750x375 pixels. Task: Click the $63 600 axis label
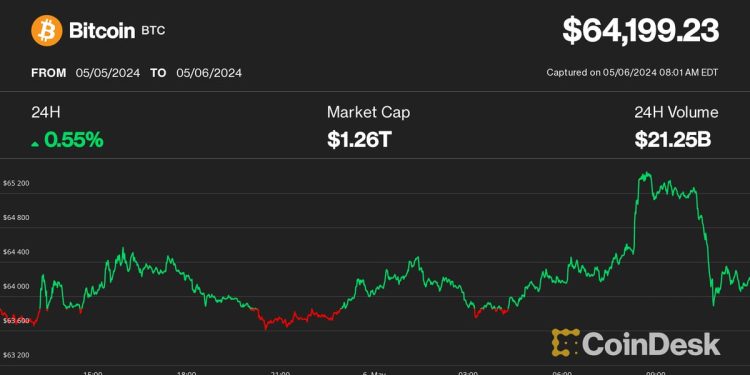16,321
